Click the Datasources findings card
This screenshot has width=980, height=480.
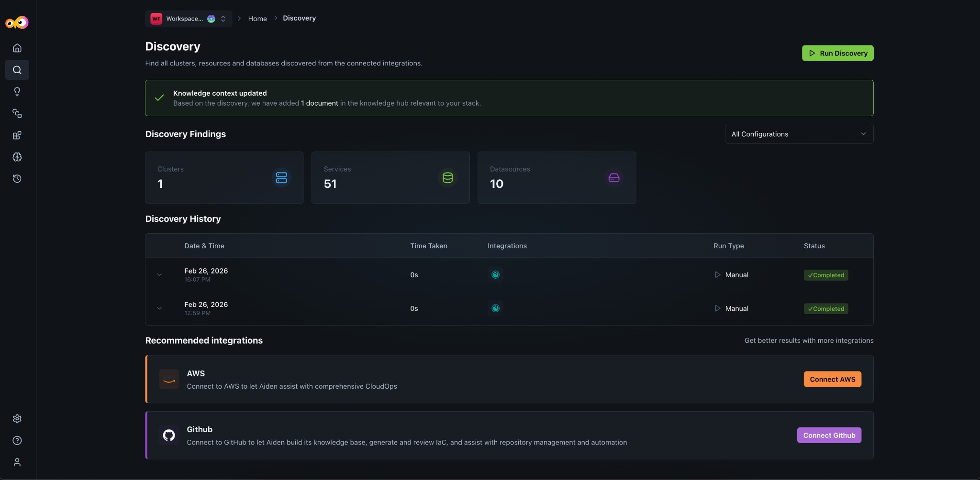point(557,177)
